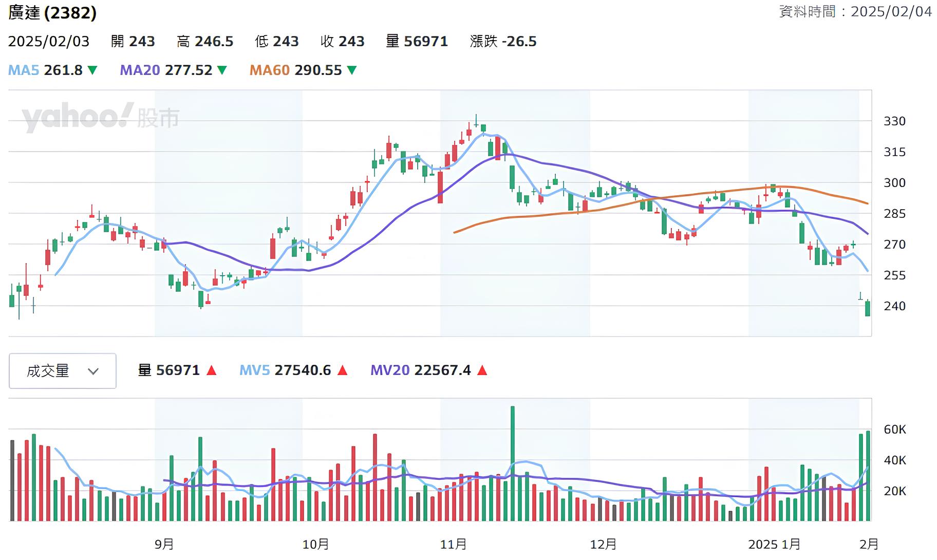This screenshot has width=937, height=560.
Task: Click the latest green candlestick near 240
Action: [868, 308]
